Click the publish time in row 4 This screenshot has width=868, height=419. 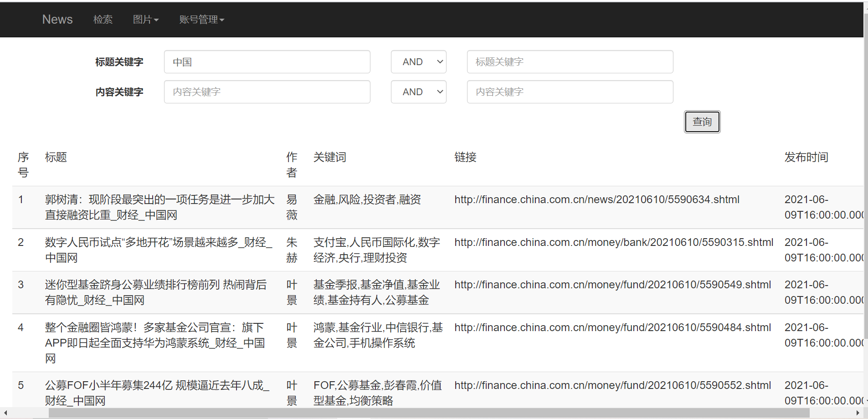(824, 335)
